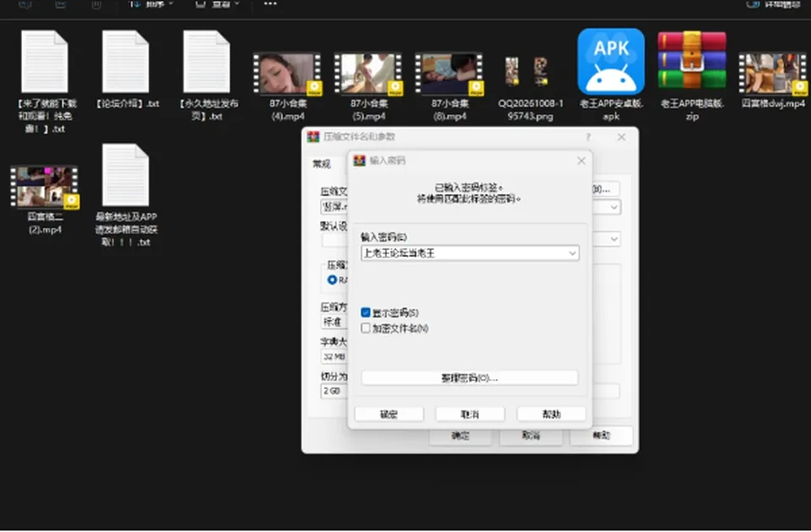Image resolution: width=811 pixels, height=532 pixels.
Task: Enable the 加密文件名(N) checkbox
Action: click(x=366, y=328)
